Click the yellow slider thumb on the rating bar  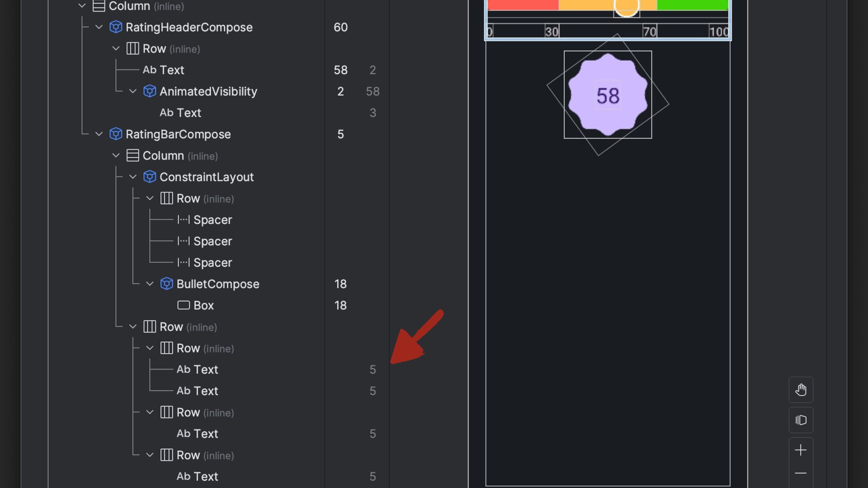626,6
